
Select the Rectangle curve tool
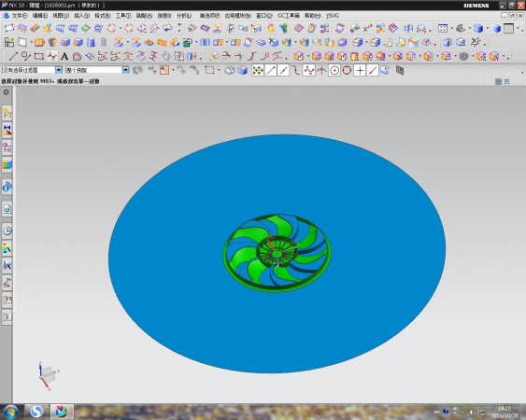tap(39, 56)
